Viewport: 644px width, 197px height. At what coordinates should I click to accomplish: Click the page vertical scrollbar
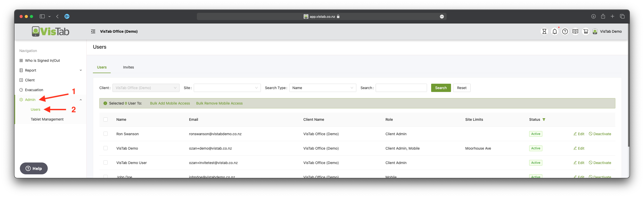click(629, 85)
